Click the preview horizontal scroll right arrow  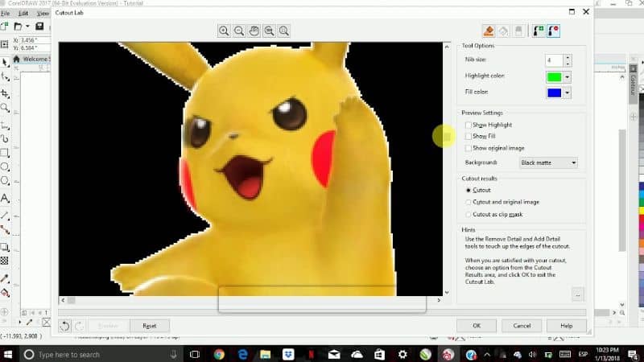pyautogui.click(x=439, y=300)
